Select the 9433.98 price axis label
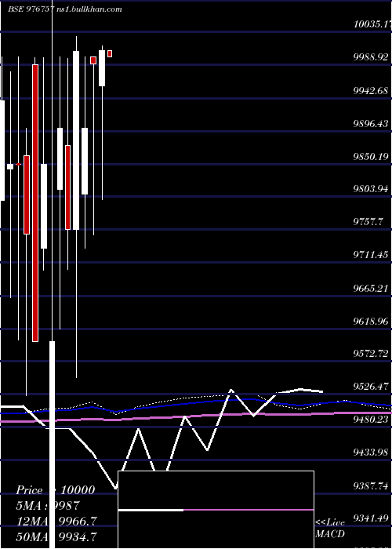Screen dimensions: 392x549 371,453
